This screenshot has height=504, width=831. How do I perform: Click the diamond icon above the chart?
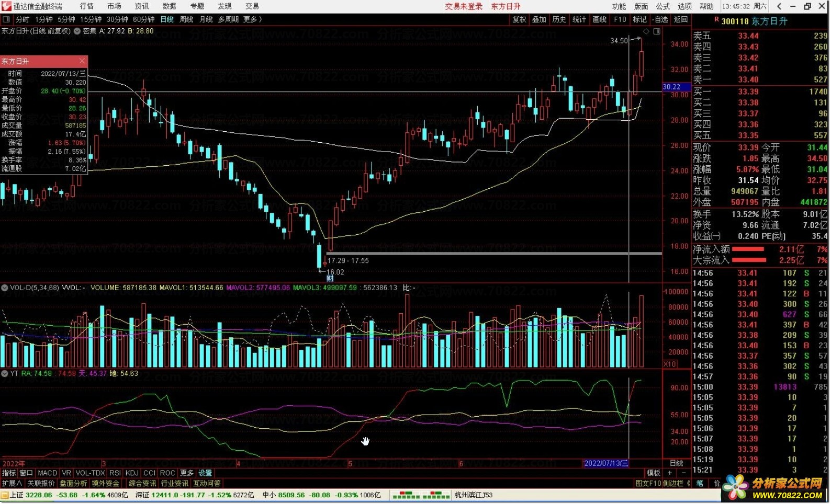[x=646, y=31]
